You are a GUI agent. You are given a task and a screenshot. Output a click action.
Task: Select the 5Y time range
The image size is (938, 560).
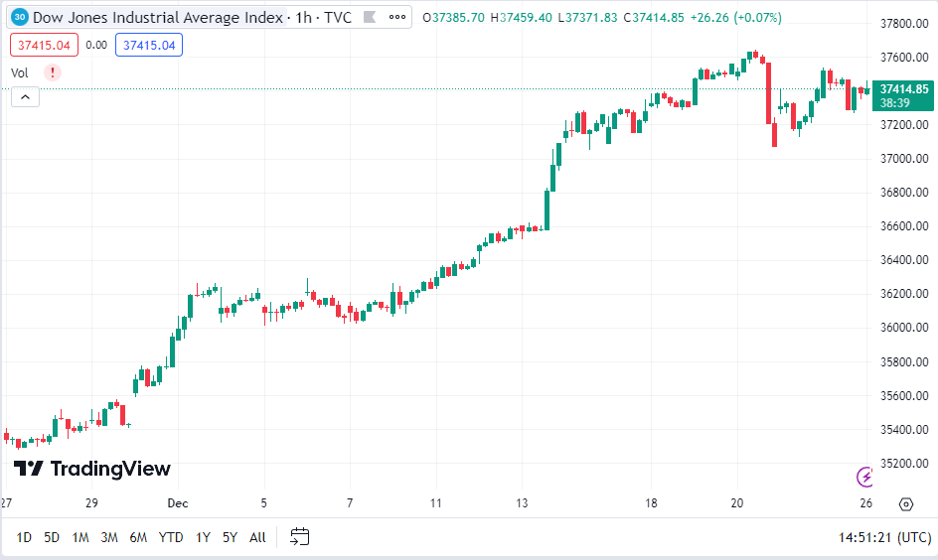point(231,537)
